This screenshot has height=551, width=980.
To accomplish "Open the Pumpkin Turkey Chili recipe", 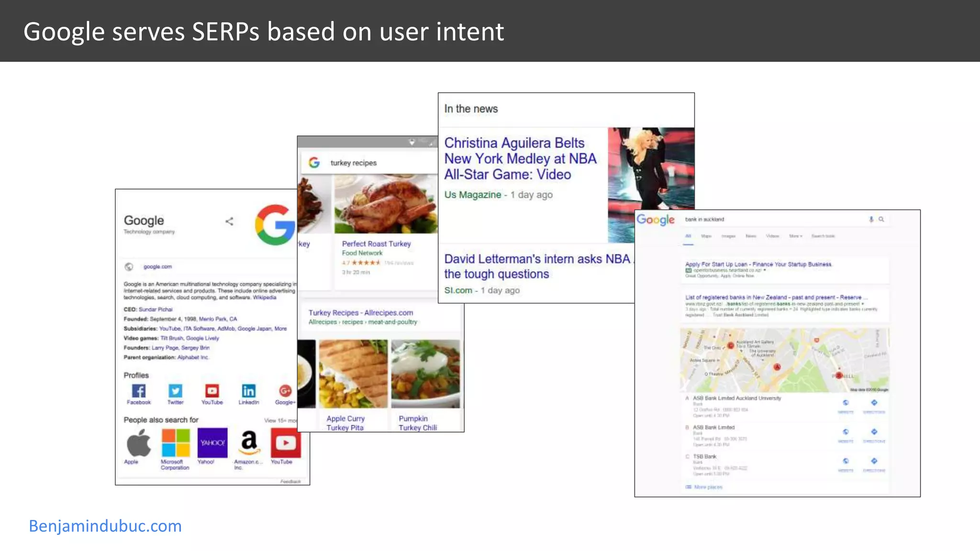I will pyautogui.click(x=418, y=423).
